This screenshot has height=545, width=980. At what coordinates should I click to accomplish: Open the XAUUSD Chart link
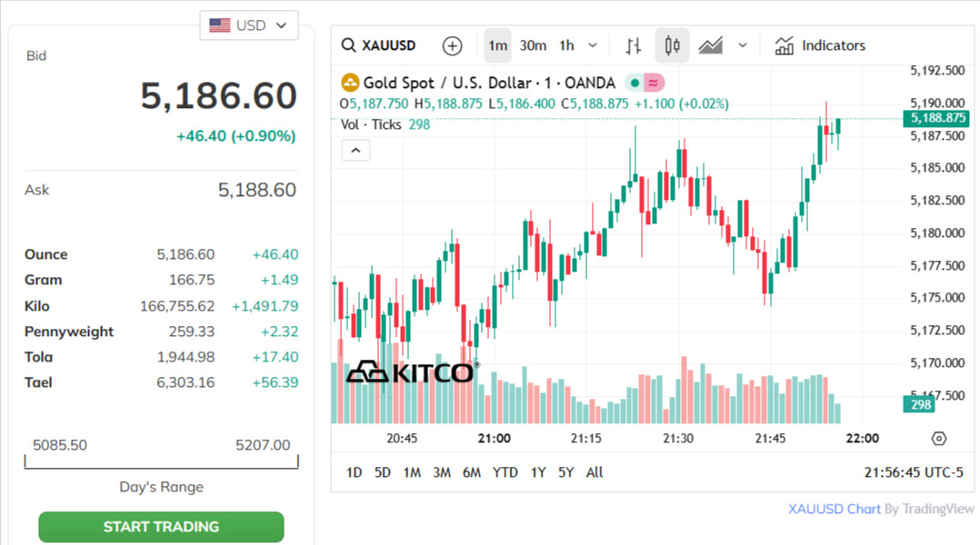pyautogui.click(x=834, y=509)
